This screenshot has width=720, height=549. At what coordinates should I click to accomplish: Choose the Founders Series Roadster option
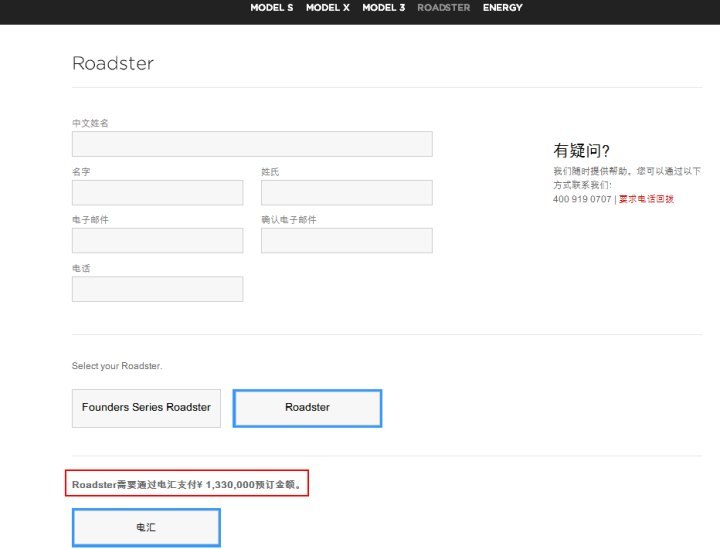pos(146,408)
